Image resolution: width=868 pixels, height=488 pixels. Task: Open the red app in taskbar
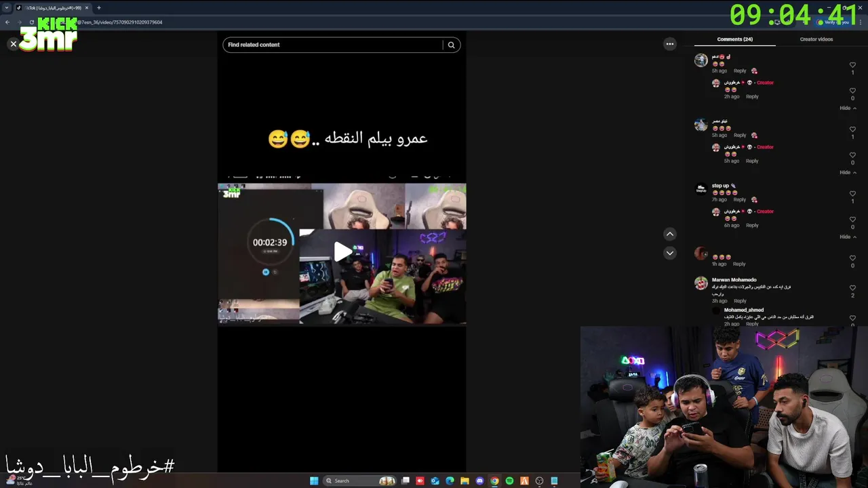pos(420,481)
